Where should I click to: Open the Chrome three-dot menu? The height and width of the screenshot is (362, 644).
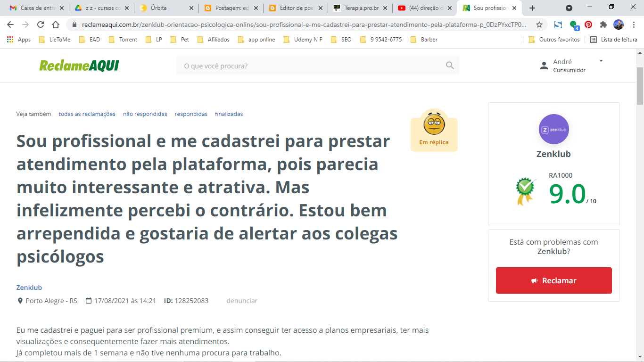(634, 25)
